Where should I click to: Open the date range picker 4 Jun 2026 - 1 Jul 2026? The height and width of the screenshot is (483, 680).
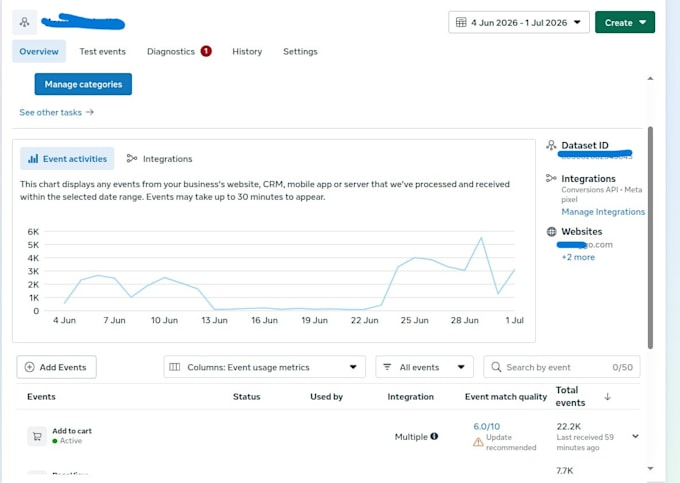click(x=519, y=23)
